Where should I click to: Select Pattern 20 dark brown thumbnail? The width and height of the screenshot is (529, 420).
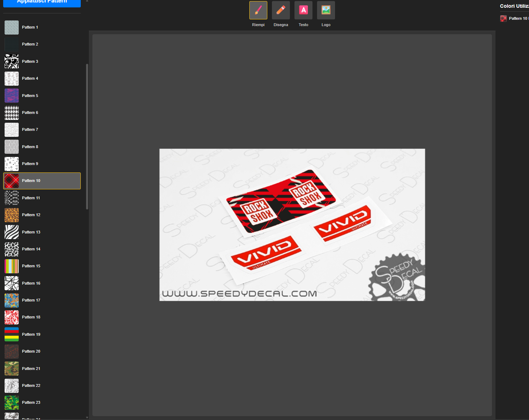[12, 352]
